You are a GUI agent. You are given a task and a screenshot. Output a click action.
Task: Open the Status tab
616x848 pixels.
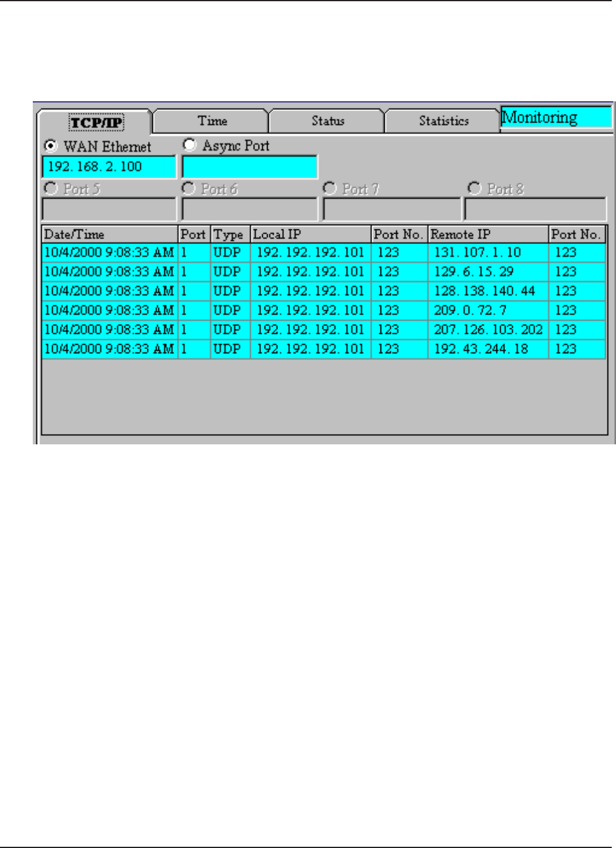(328, 121)
